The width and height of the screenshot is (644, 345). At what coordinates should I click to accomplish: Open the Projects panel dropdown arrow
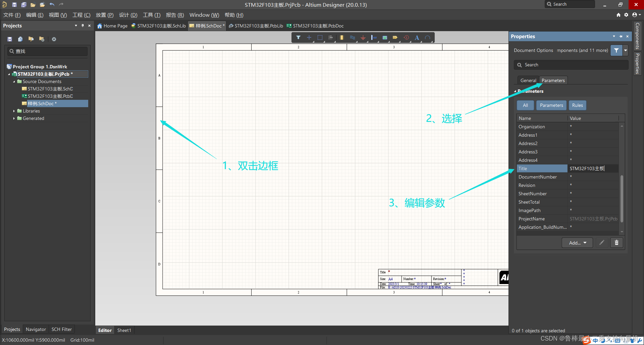pos(76,25)
